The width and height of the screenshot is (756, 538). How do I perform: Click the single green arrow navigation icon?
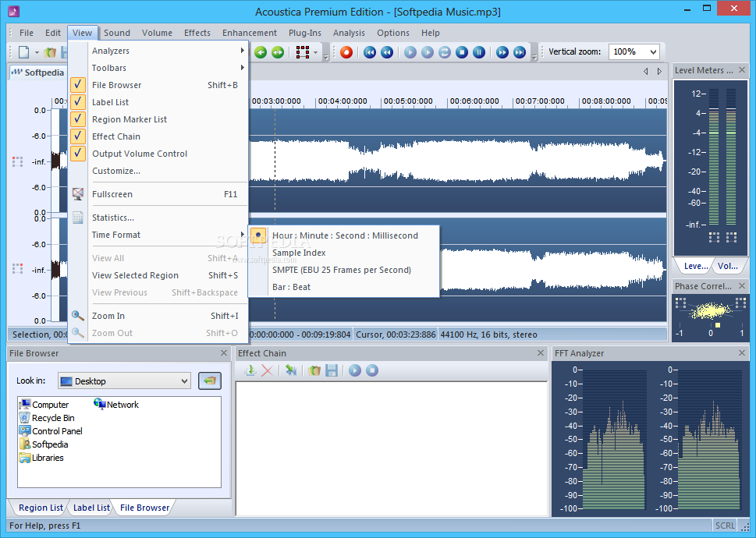click(261, 52)
